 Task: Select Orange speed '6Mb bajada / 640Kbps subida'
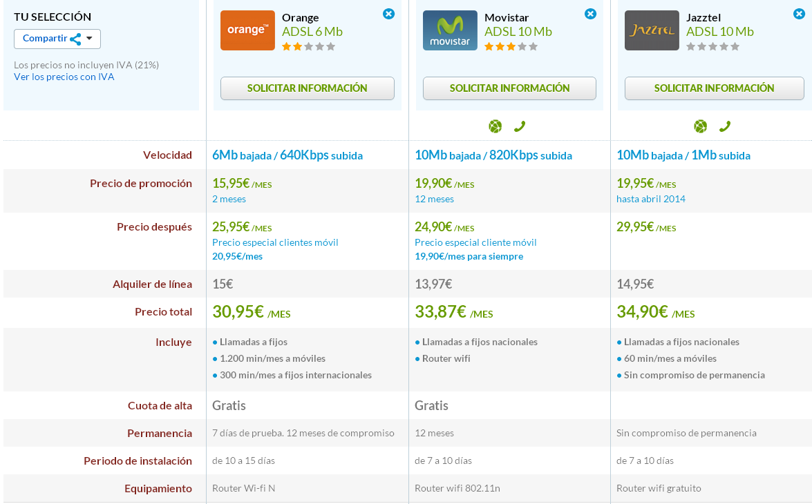(287, 155)
